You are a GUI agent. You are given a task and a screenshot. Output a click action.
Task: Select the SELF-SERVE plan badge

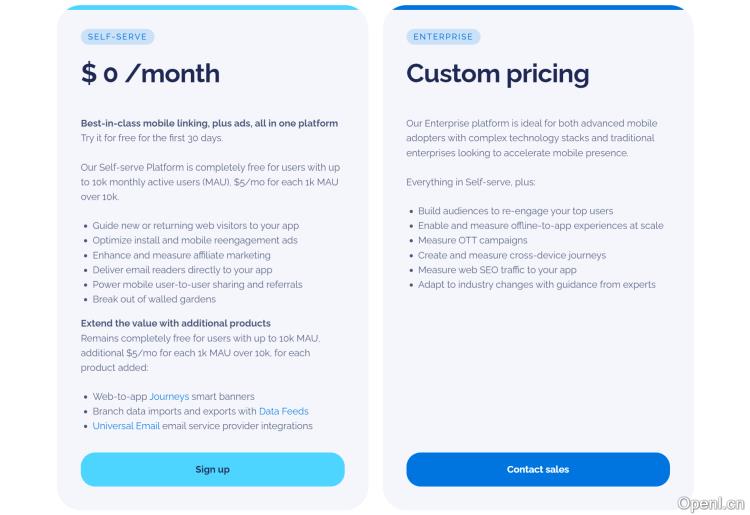117,37
